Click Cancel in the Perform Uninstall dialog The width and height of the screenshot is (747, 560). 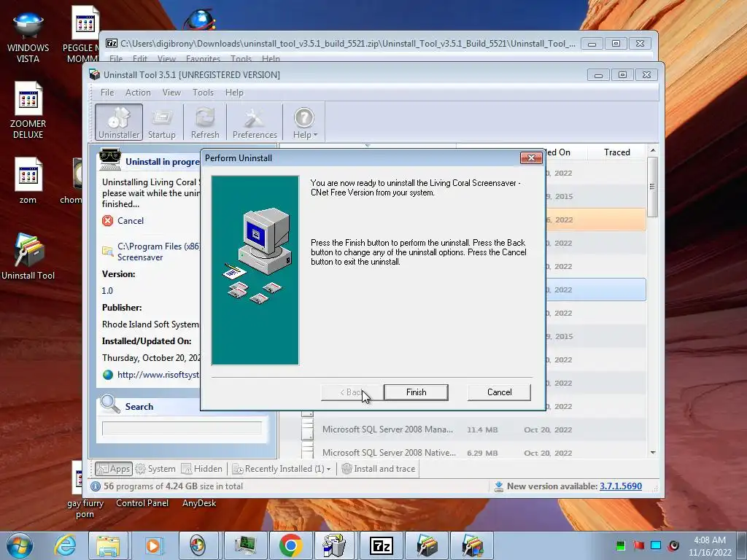[x=499, y=392]
